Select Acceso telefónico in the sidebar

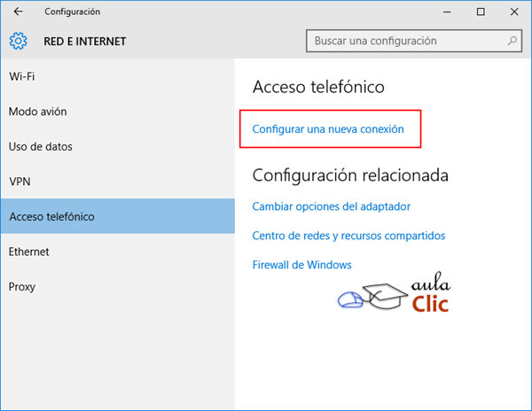51,217
